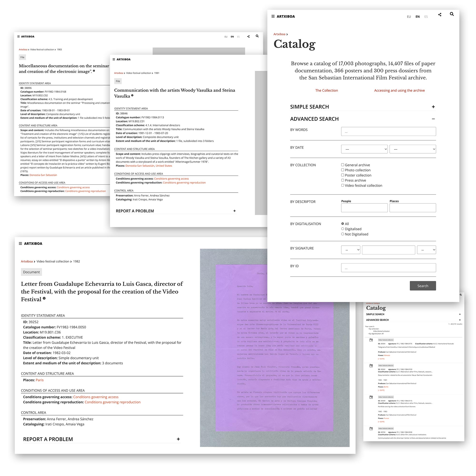
Task: Tick the Video festival collection checkbox
Action: click(x=342, y=186)
